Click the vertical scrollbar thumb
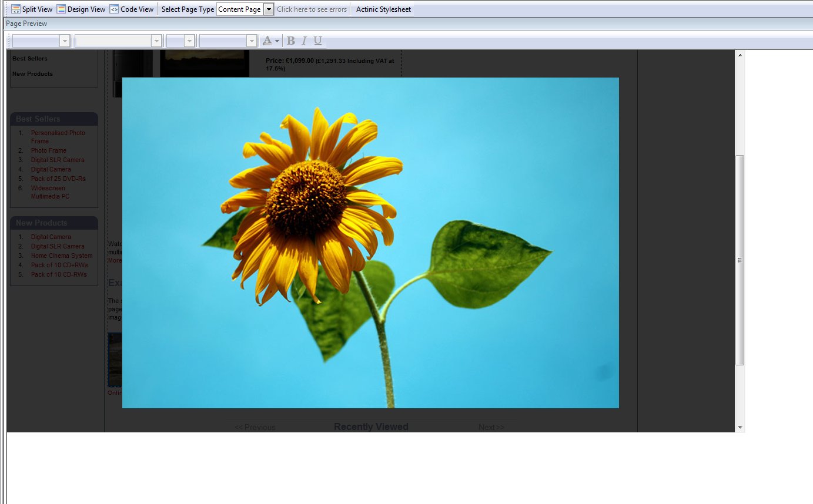Screen dimensions: 813x504 [740, 260]
